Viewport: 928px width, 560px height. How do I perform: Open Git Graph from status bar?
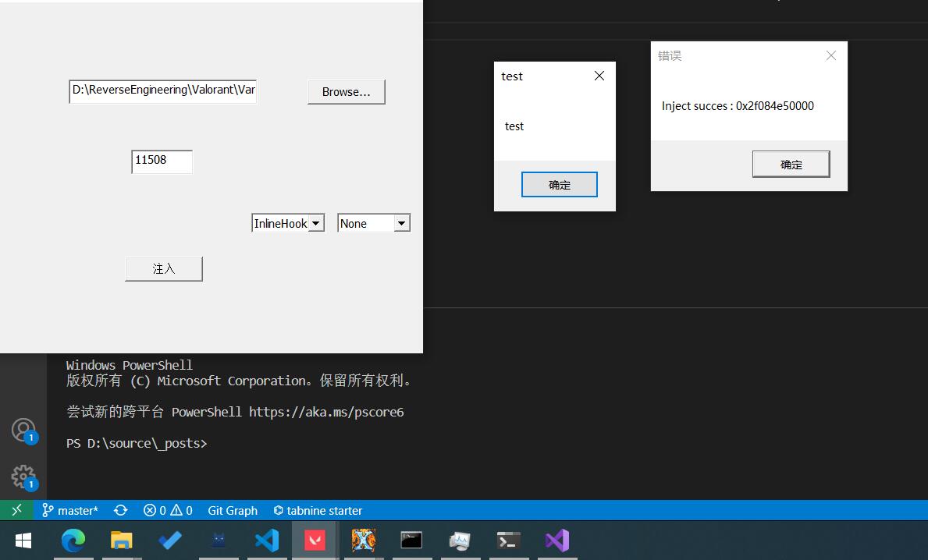[233, 510]
